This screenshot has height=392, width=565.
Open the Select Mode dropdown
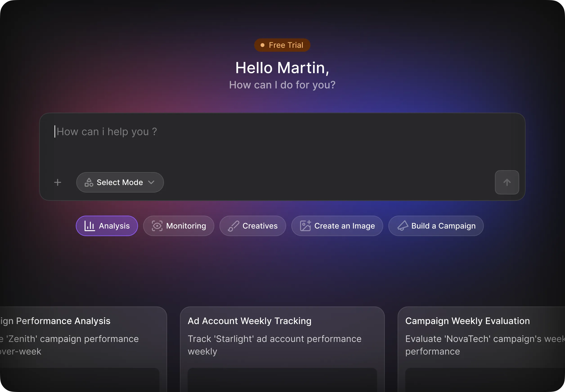tap(120, 182)
